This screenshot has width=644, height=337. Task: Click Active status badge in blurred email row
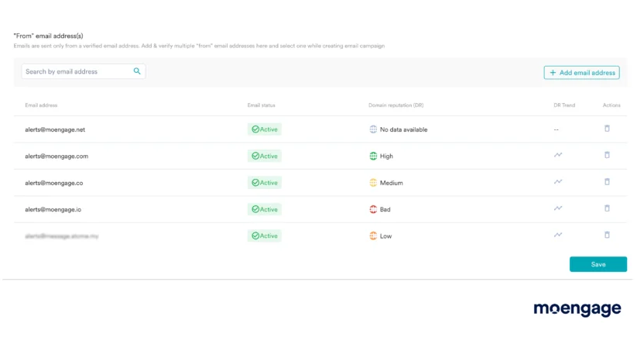(x=265, y=236)
